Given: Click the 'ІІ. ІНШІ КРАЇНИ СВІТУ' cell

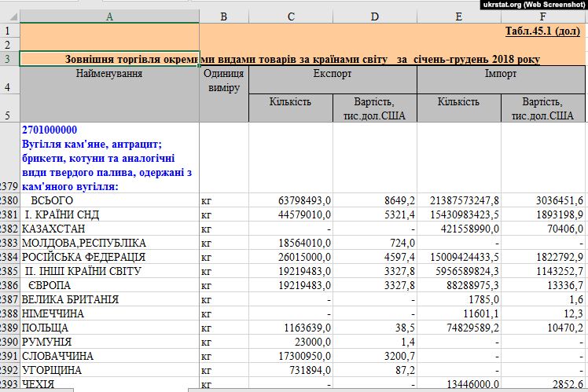Looking at the screenshot, I should coord(109,271).
